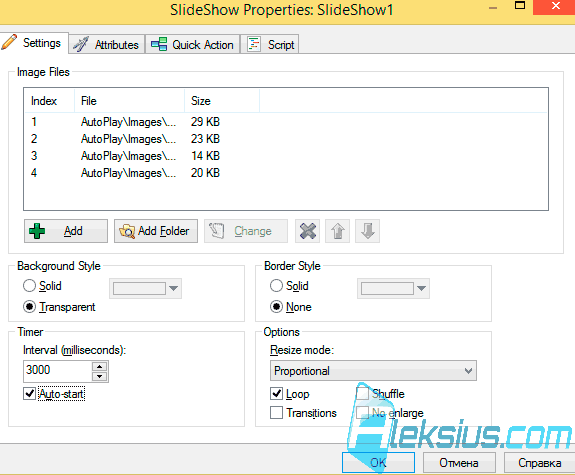Toggle the No enlarge checkbox
Image resolution: width=575 pixels, height=475 pixels.
(362, 413)
